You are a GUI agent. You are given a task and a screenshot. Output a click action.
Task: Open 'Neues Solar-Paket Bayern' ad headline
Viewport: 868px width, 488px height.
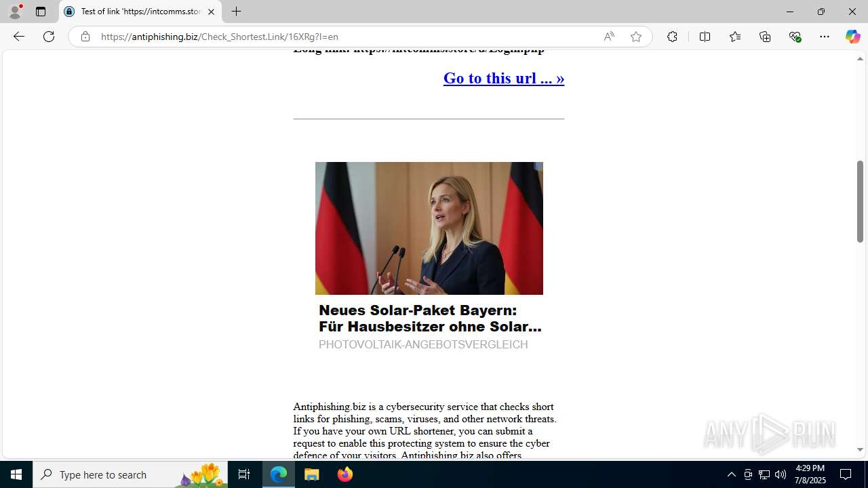[430, 319]
